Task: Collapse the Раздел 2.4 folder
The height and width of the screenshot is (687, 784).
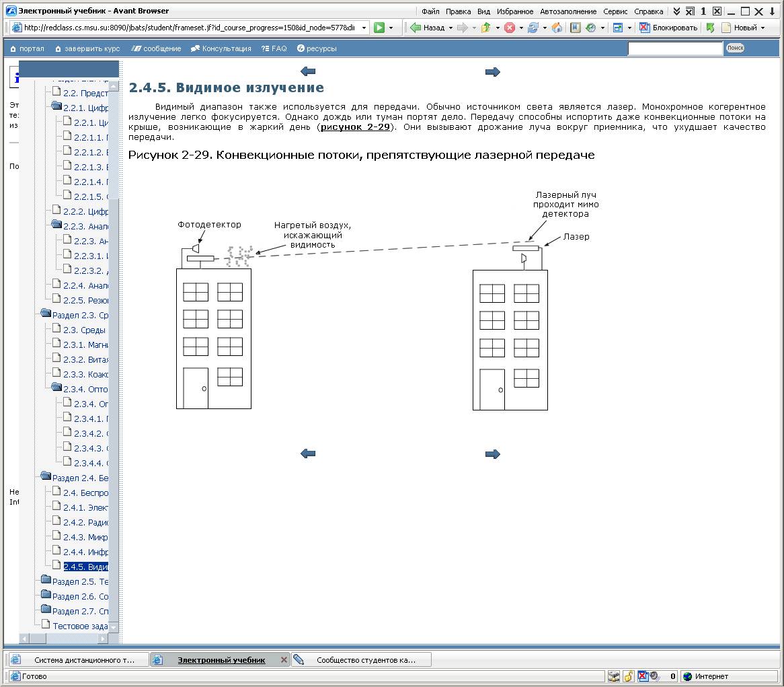Action: tap(46, 476)
